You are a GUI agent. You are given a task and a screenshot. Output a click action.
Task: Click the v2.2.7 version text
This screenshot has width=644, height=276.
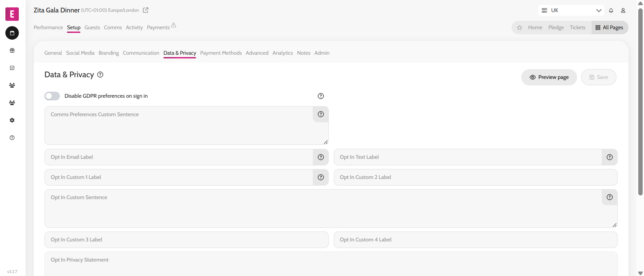(x=12, y=272)
